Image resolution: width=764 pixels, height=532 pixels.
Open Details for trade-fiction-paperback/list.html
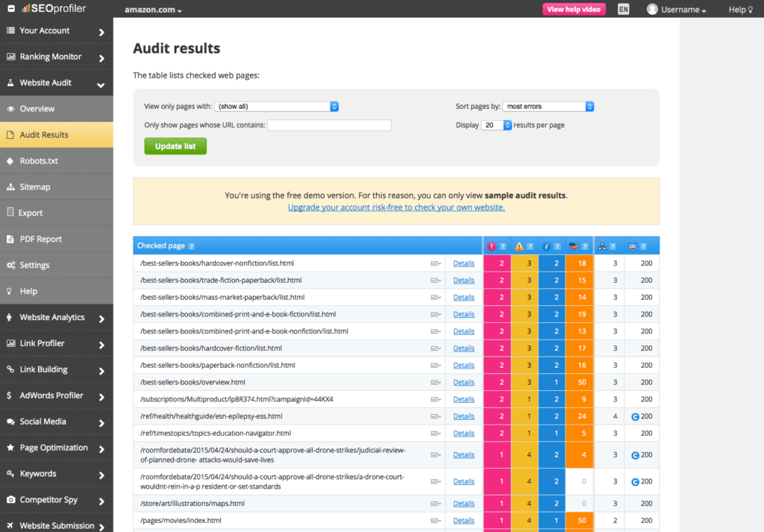463,281
